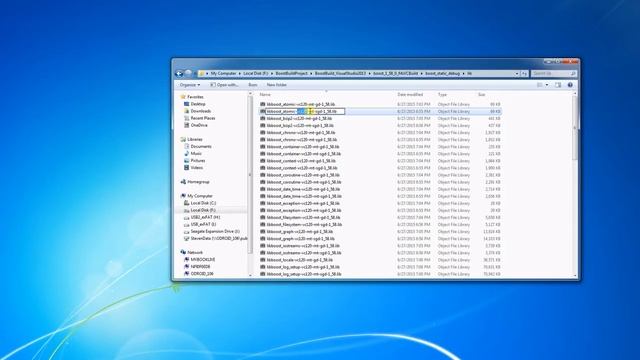Navigate to BoostBuildProject breadcrumb
This screenshot has height=360, width=640.
(291, 73)
